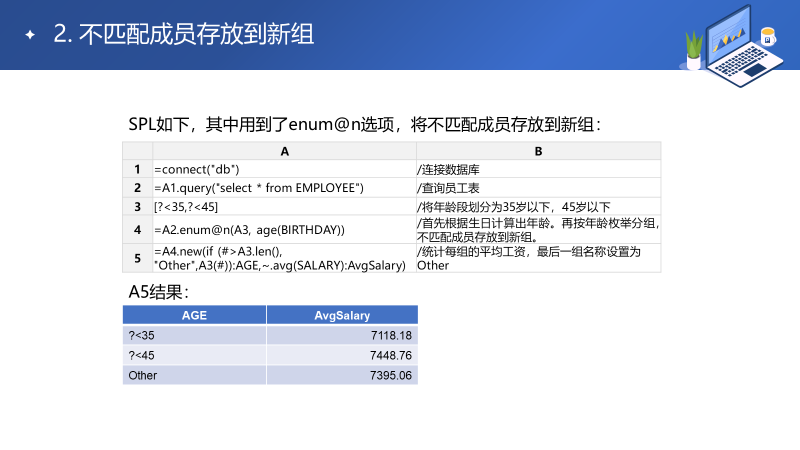The height and width of the screenshot is (450, 800).
Task: Select row number 4 of the SPL grid
Action: [137, 230]
